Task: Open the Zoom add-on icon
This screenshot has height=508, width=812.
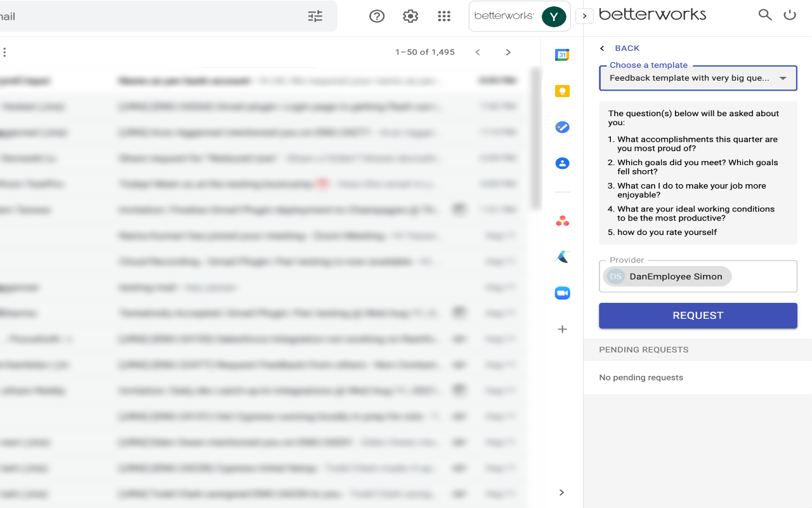Action: [562, 293]
